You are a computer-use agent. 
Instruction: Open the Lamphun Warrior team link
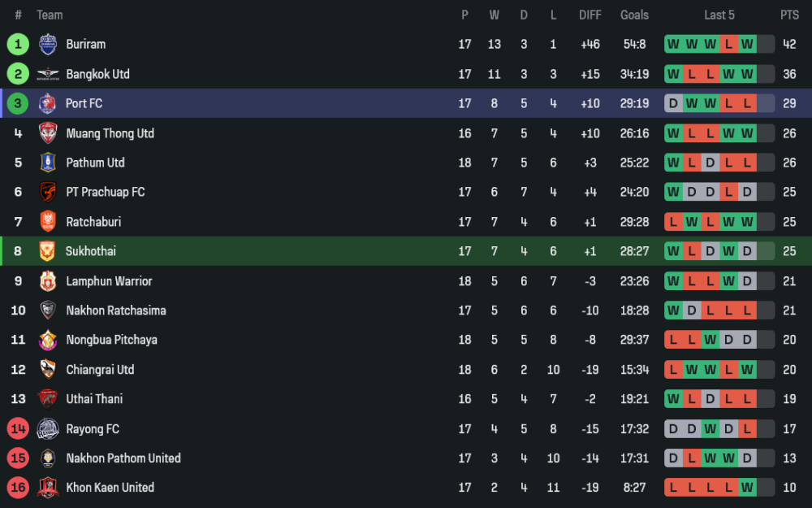pos(109,281)
